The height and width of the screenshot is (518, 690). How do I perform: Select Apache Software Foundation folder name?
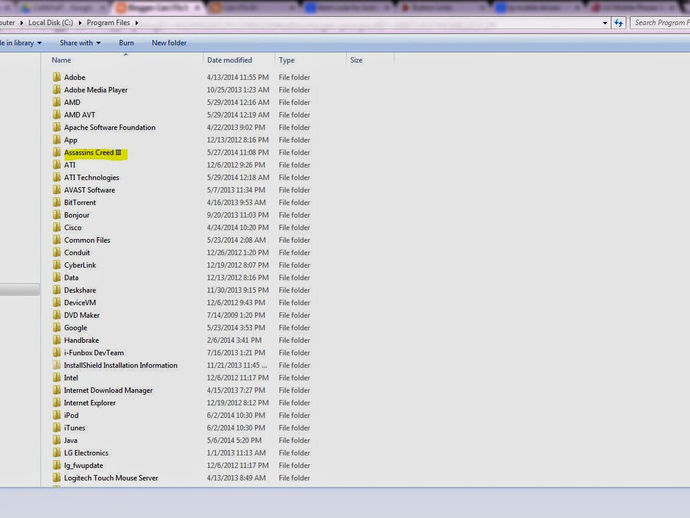point(110,128)
